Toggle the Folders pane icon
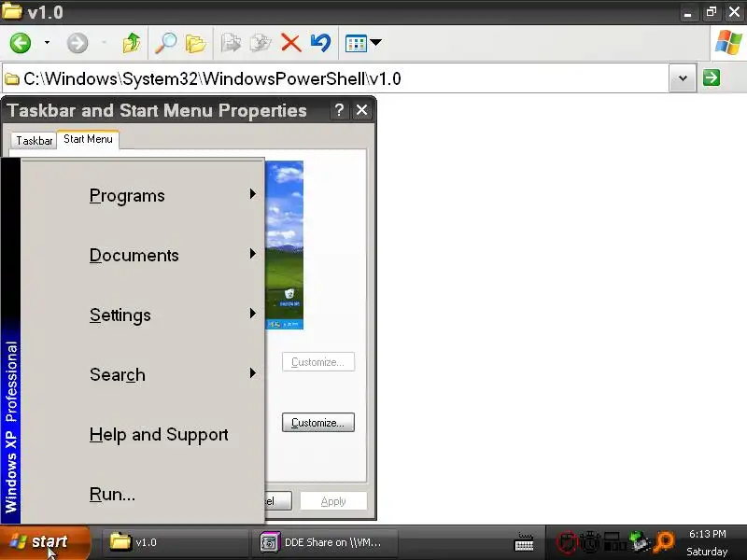 coord(195,43)
